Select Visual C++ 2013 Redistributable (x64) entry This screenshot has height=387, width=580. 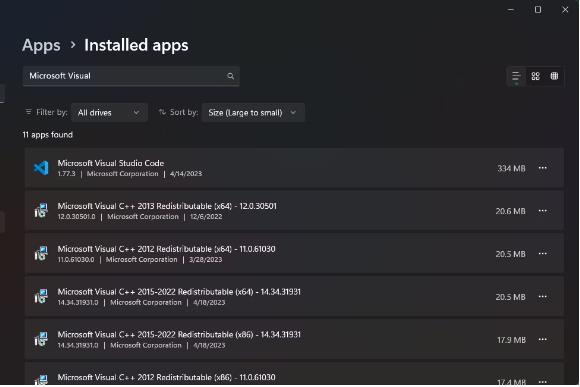point(294,211)
